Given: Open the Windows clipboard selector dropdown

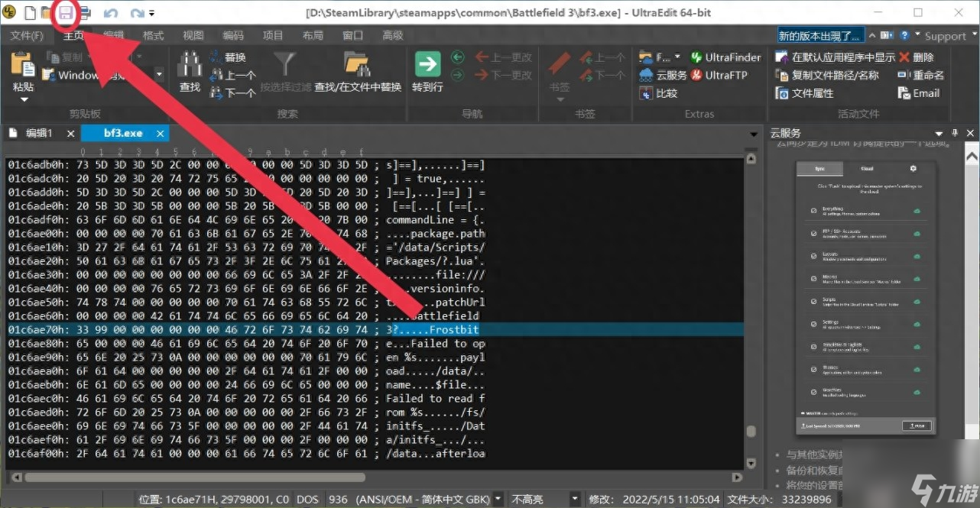Looking at the screenshot, I should click(160, 75).
